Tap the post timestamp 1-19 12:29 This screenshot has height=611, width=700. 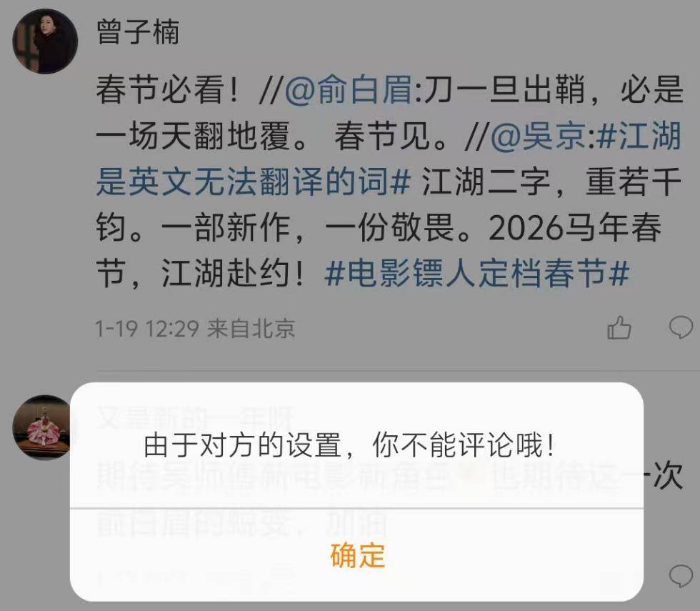pos(147,329)
